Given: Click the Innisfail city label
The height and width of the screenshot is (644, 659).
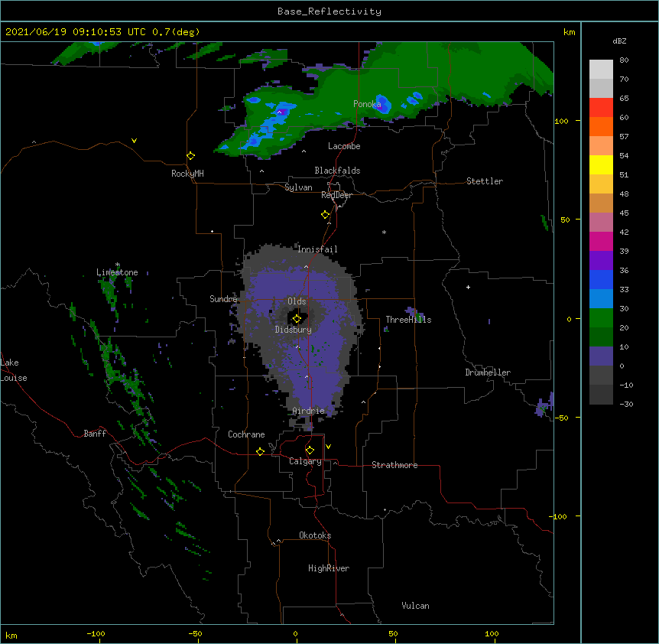Looking at the screenshot, I should pyautogui.click(x=317, y=249).
